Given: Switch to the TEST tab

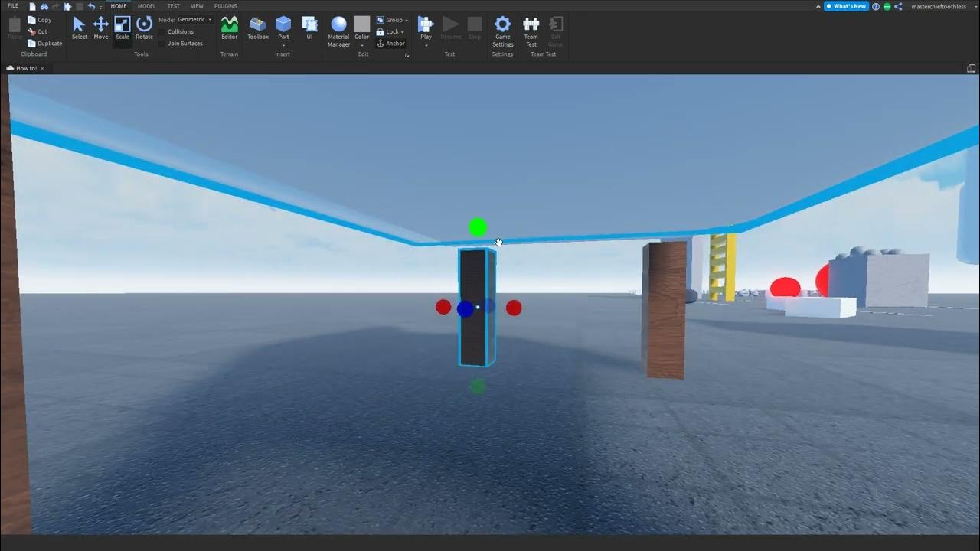Looking at the screenshot, I should pos(174,6).
